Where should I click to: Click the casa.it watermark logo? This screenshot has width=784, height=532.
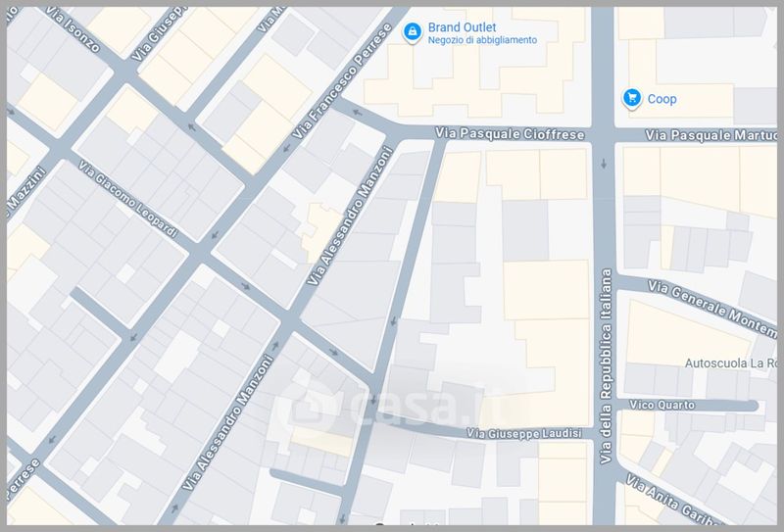[x=390, y=403]
